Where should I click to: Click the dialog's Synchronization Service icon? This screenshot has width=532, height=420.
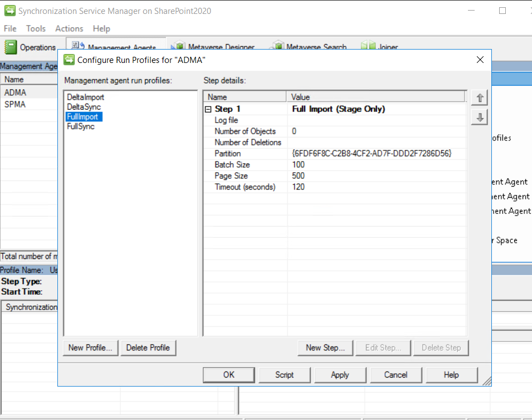point(69,60)
